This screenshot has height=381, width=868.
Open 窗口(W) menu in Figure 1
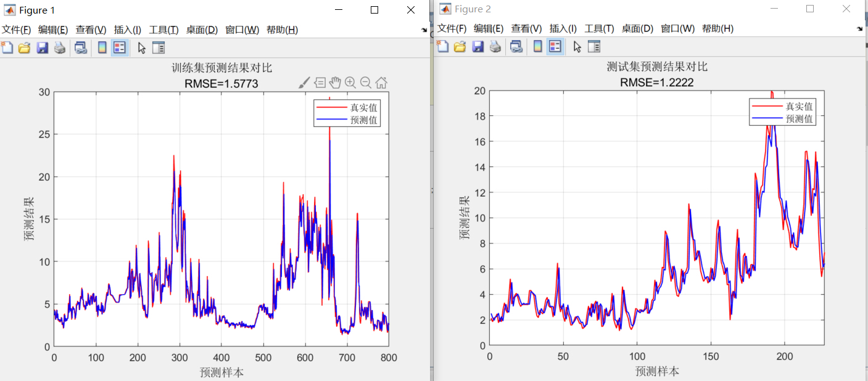pos(242,30)
